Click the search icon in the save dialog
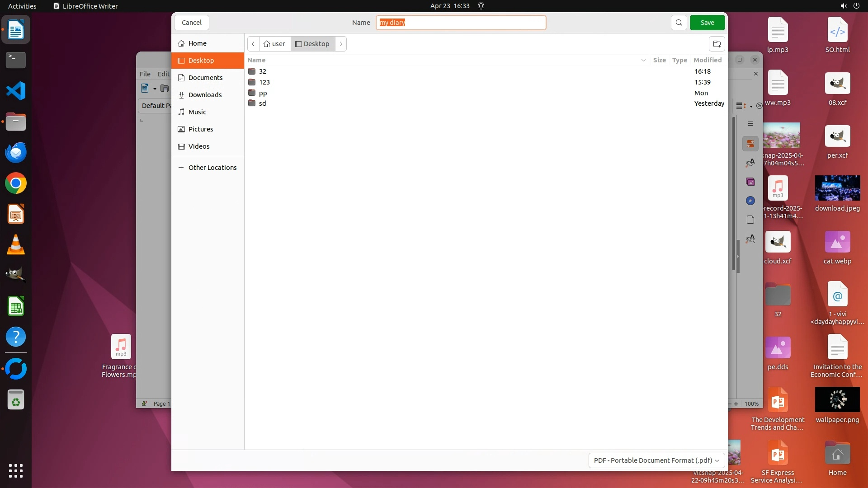 click(679, 23)
